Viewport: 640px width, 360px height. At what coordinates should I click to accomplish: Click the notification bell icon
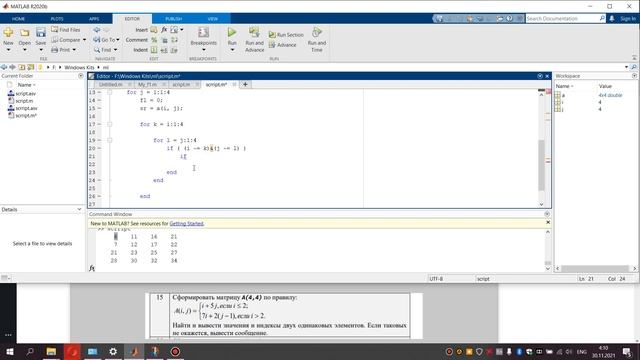(612, 18)
